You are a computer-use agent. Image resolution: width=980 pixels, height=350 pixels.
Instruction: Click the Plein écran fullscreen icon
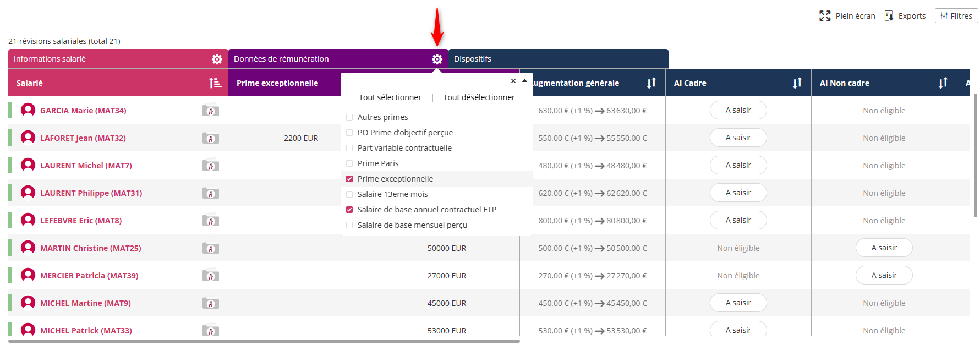[825, 16]
